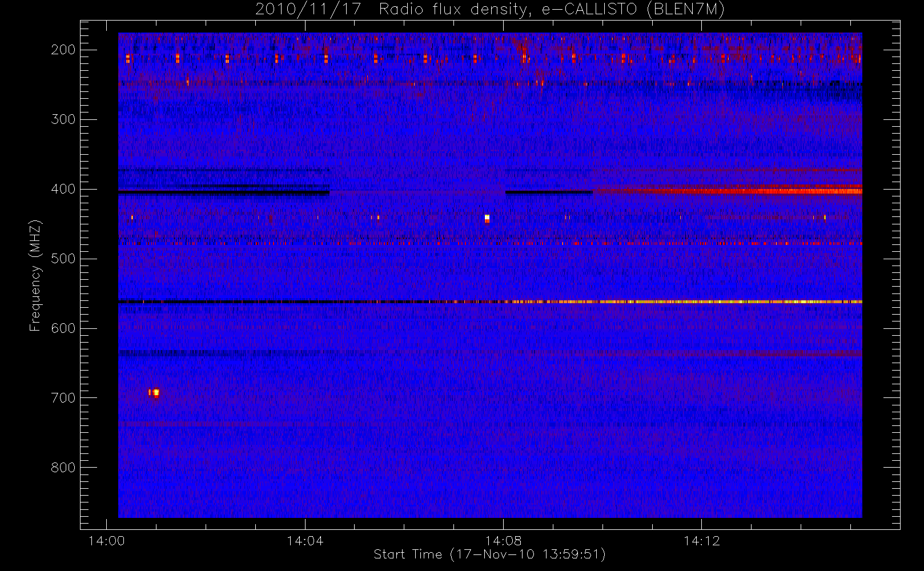
Task: Select the 300 frequency tick label
Action: coord(63,119)
